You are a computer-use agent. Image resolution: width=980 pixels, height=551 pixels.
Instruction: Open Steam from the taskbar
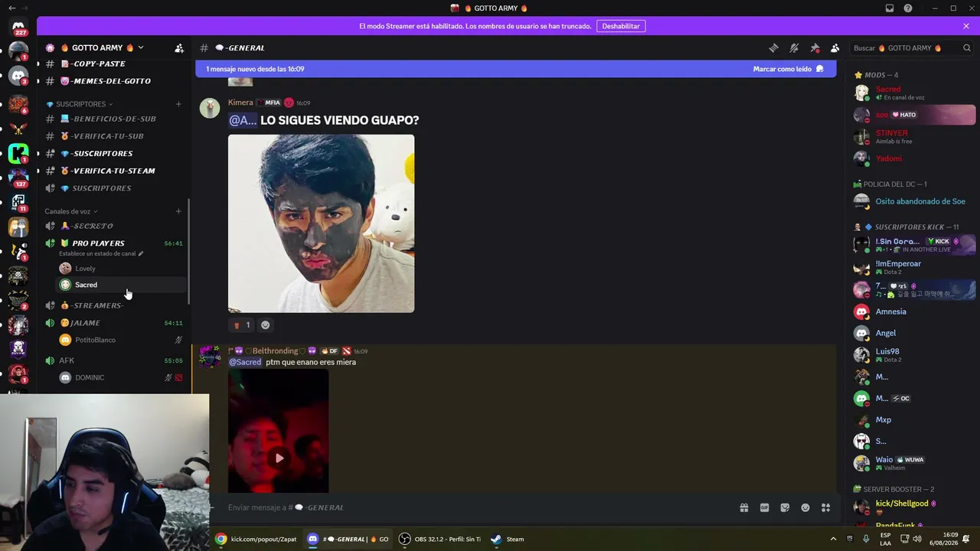[508, 539]
